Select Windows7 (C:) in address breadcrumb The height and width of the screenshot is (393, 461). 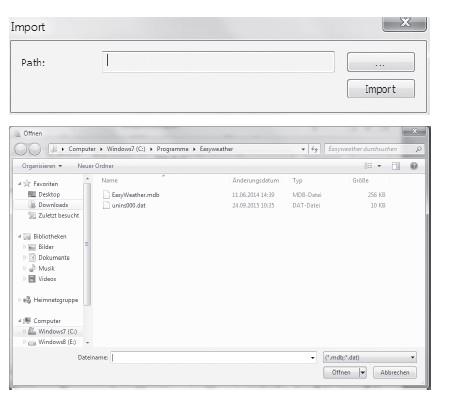[x=126, y=149]
